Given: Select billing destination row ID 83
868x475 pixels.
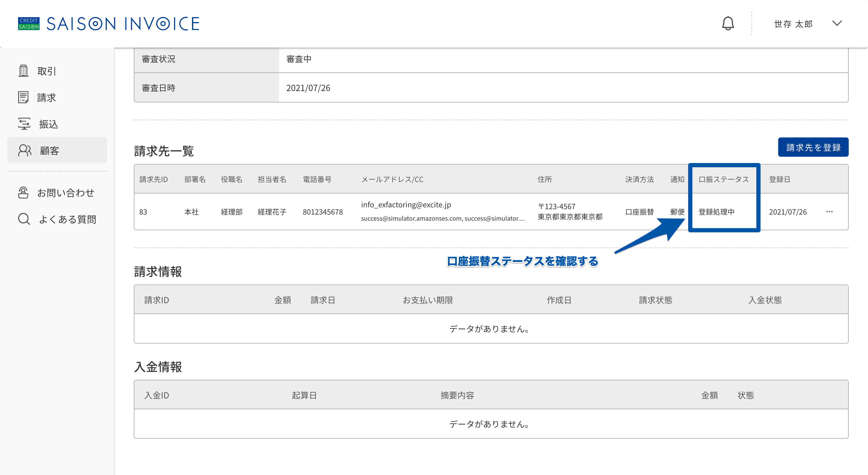Looking at the screenshot, I should click(x=491, y=212).
